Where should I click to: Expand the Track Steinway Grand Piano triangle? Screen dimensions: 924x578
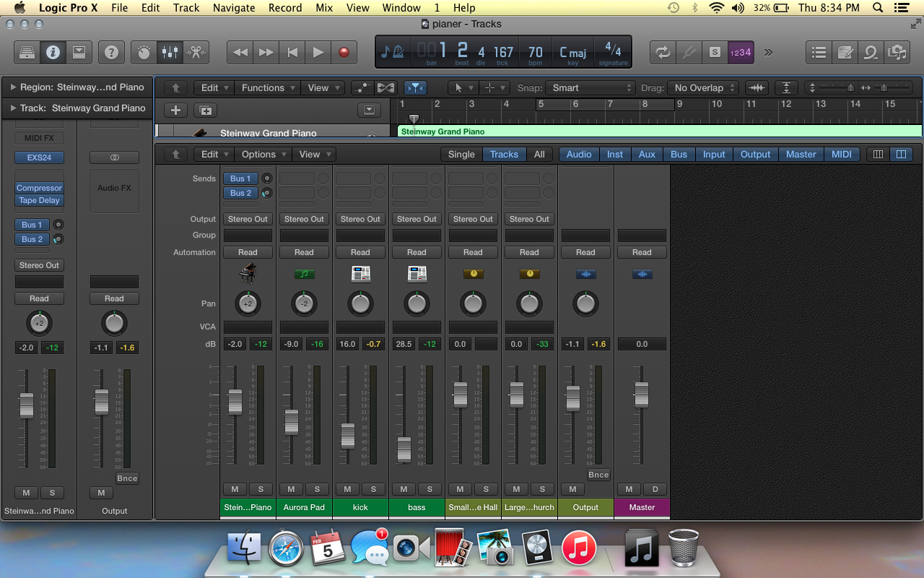click(x=13, y=108)
